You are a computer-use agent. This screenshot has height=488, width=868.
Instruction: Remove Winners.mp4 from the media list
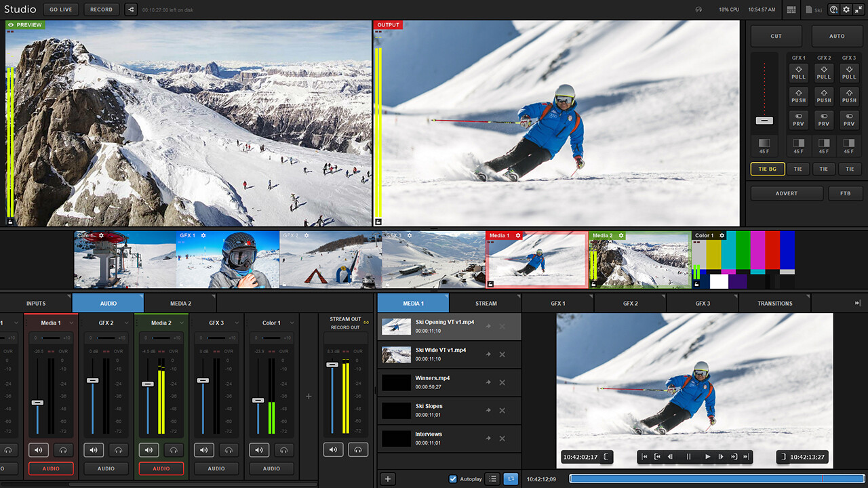(502, 382)
